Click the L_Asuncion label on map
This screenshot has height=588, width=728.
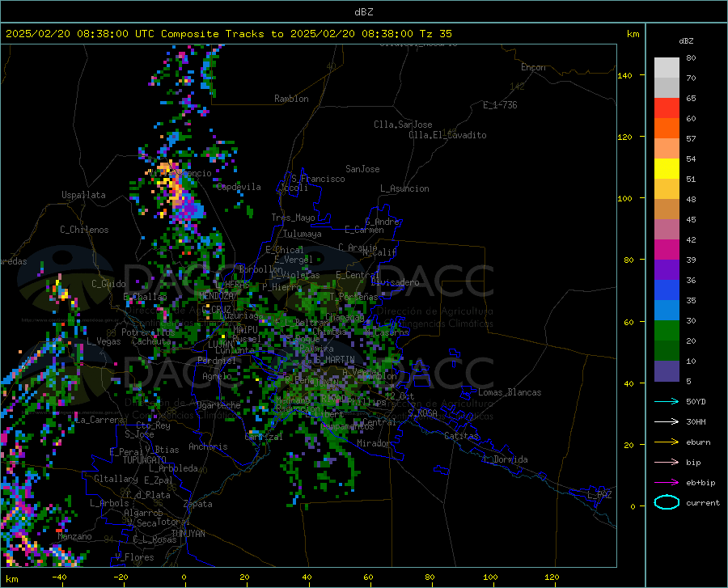[x=404, y=188]
